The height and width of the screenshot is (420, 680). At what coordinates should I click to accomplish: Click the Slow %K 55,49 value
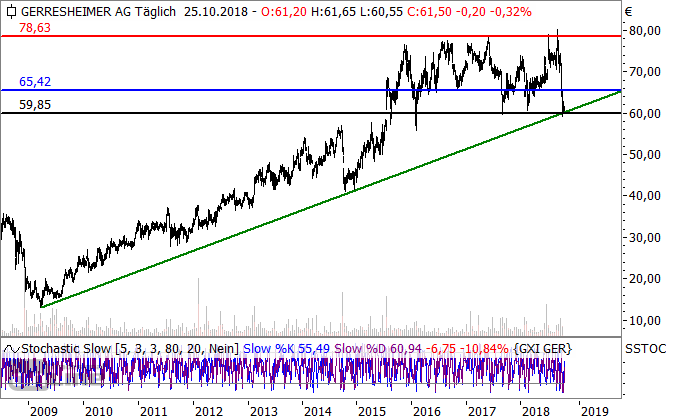286,349
